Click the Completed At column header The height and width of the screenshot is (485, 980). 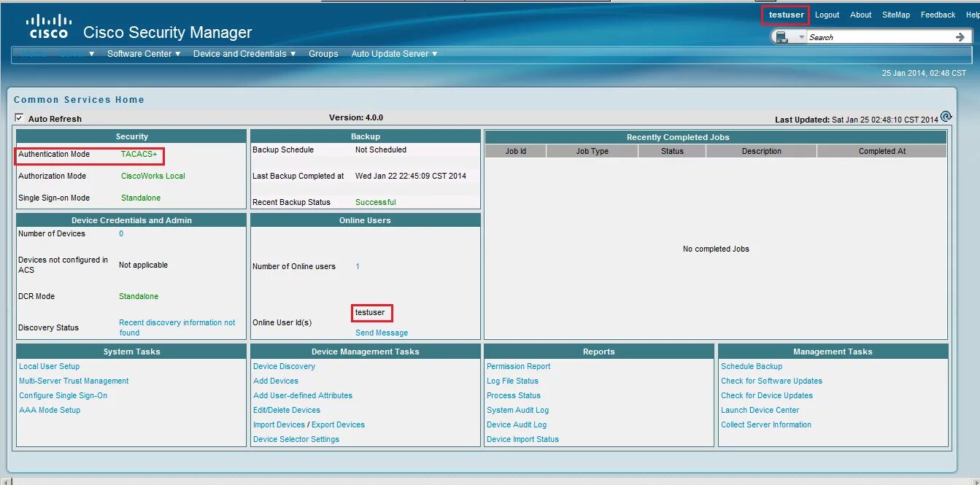pos(882,151)
